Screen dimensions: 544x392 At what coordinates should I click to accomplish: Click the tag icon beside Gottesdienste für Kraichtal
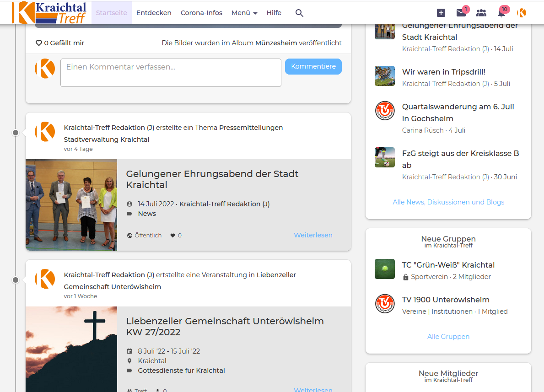tap(129, 371)
